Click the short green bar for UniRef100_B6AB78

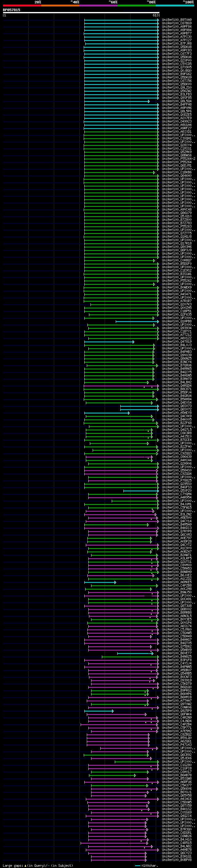pyautogui.click(x=112, y=775)
